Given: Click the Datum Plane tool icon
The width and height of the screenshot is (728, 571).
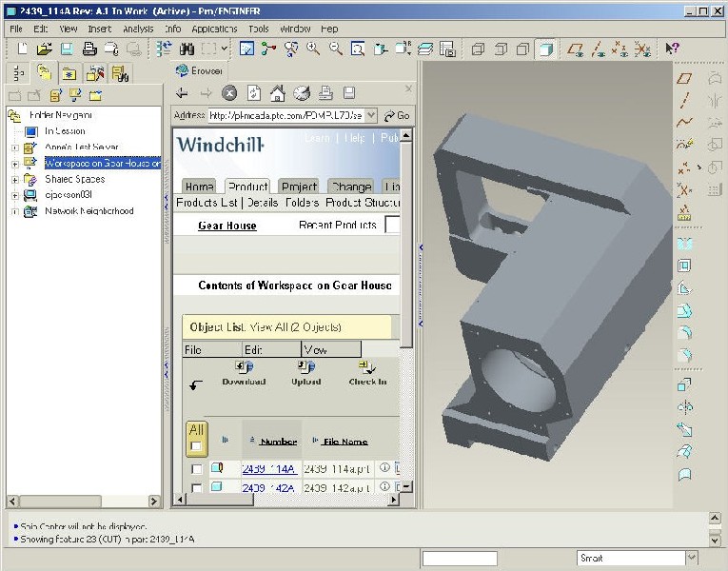Looking at the screenshot, I should 684,78.
